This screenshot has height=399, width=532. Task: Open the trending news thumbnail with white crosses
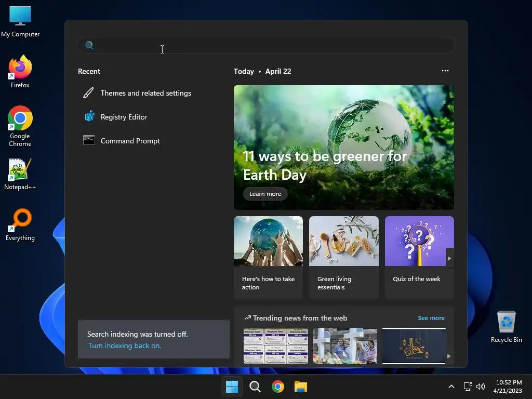345,345
